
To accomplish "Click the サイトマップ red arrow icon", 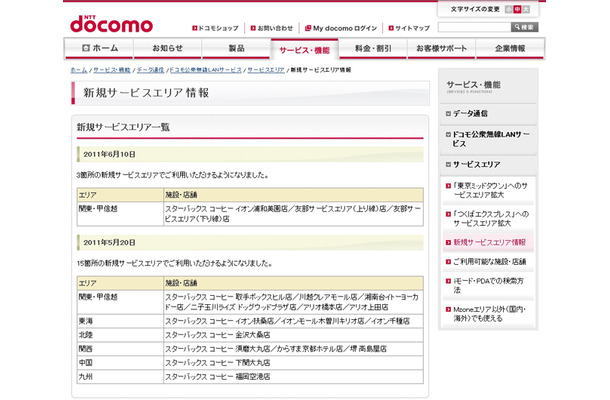I will tap(391, 28).
